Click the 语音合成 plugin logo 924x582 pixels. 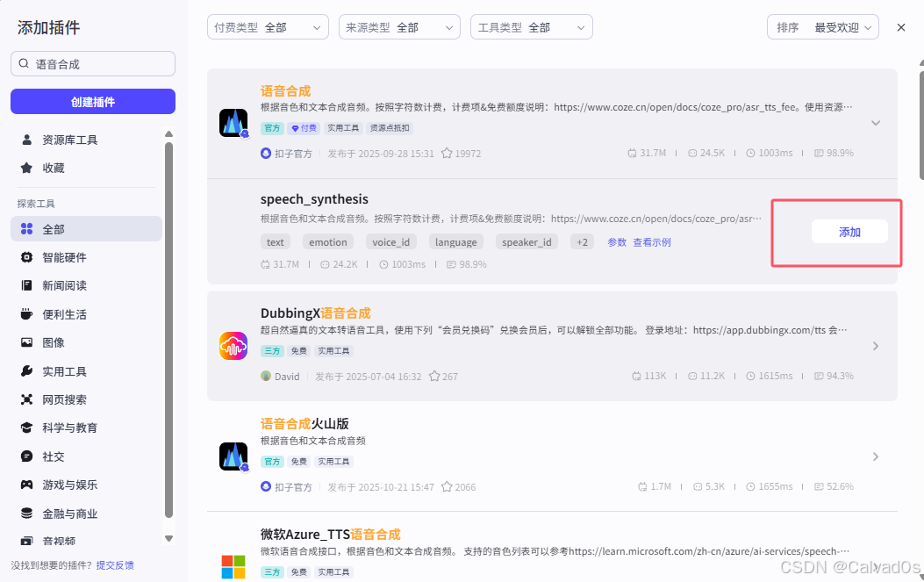tap(233, 123)
